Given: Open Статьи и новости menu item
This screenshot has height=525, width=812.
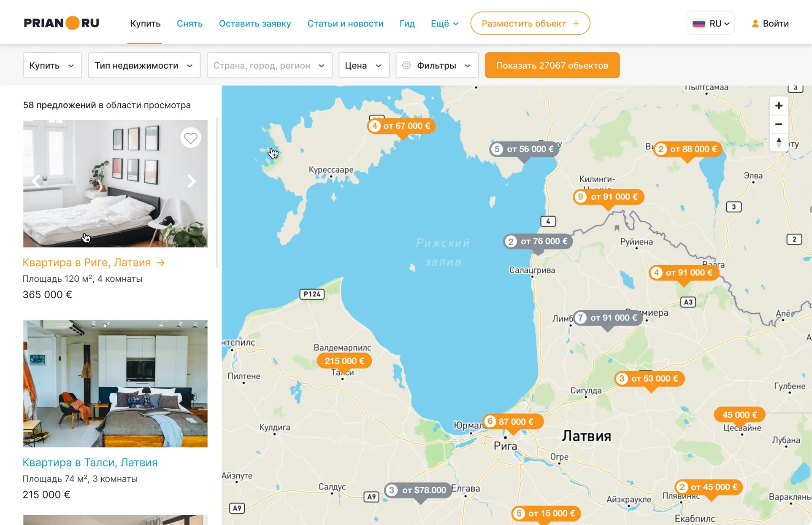Looking at the screenshot, I should [345, 24].
